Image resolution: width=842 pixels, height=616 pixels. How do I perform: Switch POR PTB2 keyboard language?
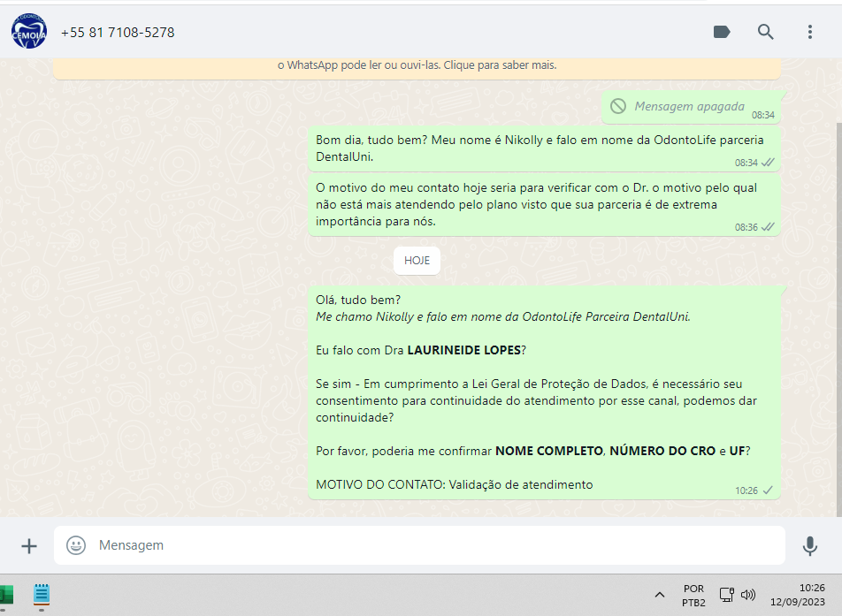pos(693,596)
